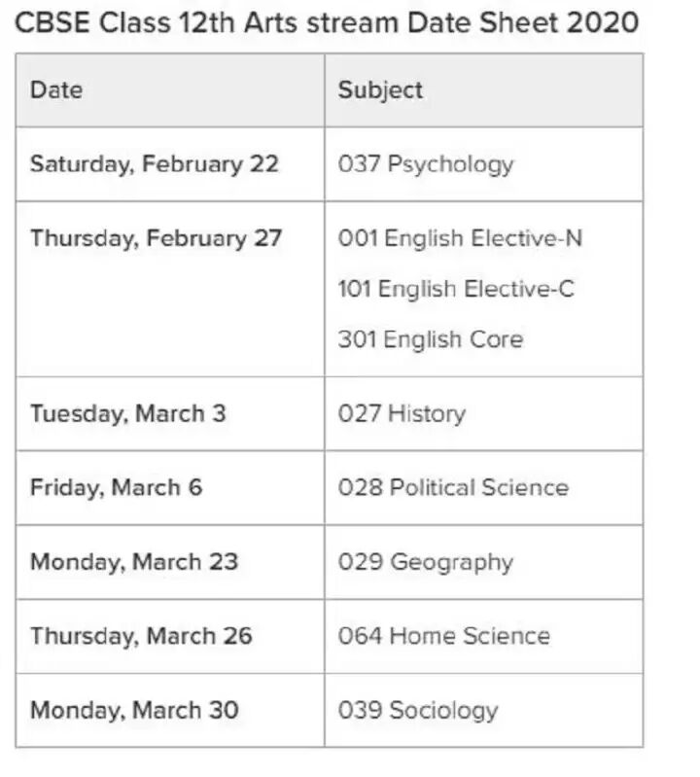Click the Thursday, February 27 date cell
The height and width of the screenshot is (777, 700).
(156, 238)
